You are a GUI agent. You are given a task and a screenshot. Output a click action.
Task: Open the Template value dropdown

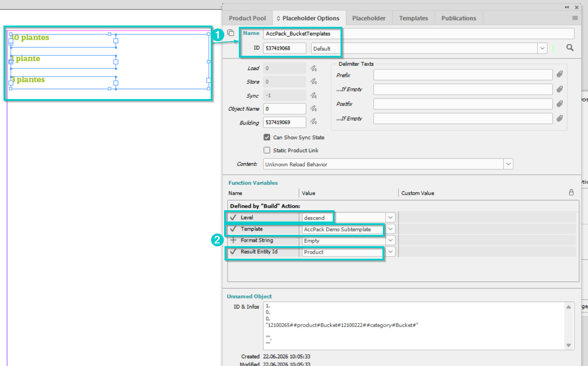coord(391,229)
